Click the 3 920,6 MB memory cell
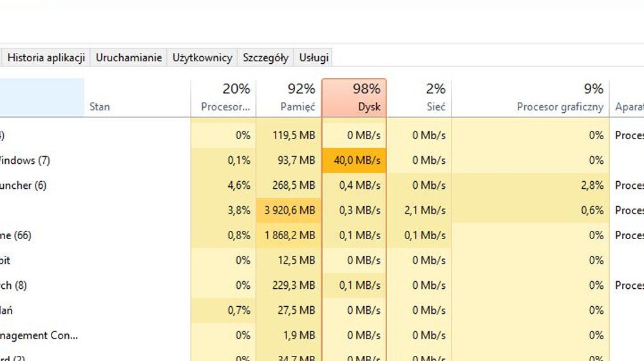Viewport: 644px width, 361px height. 289,211
